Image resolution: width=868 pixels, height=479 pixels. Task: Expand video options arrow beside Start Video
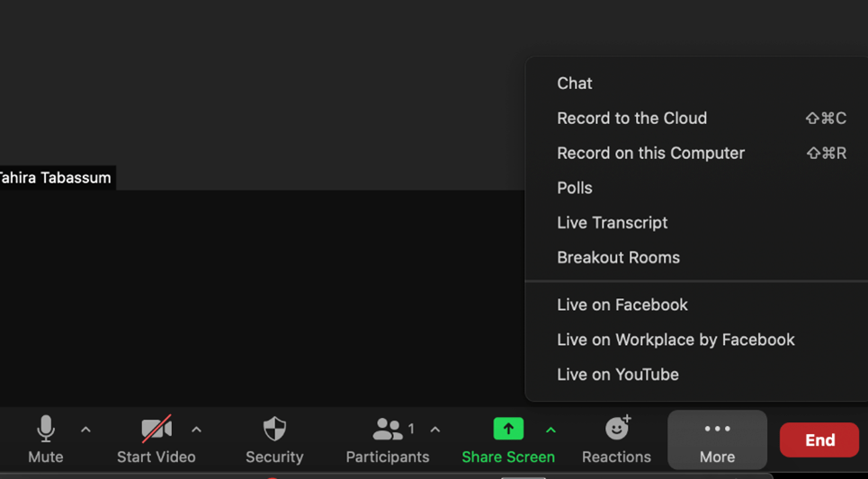196,430
